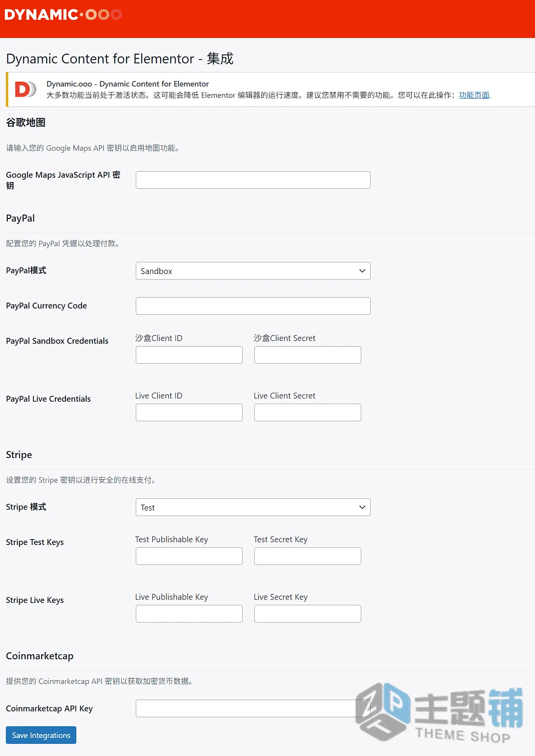
Task: Click the 设置您的 Stripe 密钥 description text
Action: click(81, 480)
